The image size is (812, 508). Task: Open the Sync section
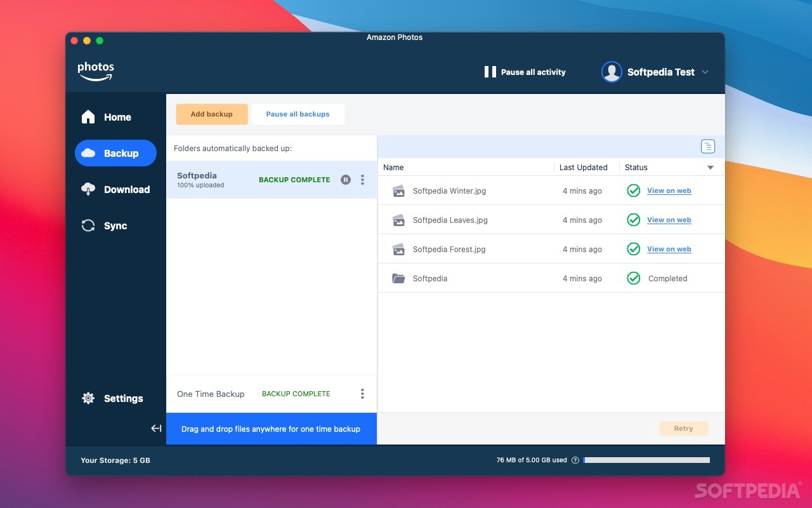point(115,225)
